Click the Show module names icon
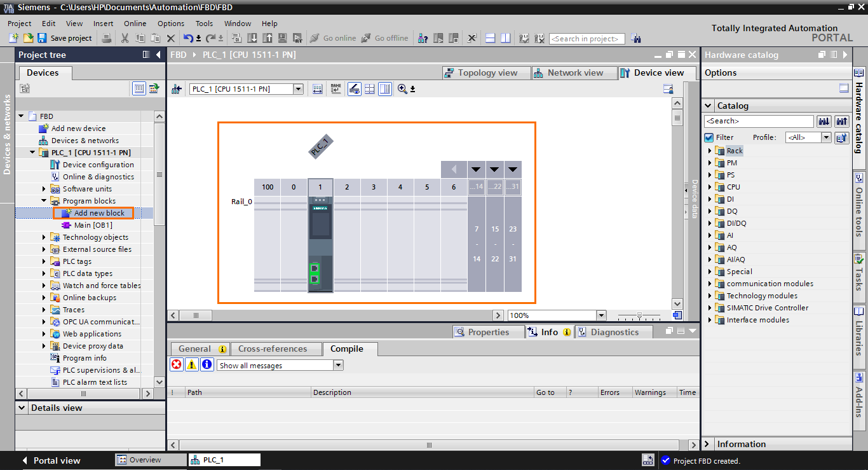 [x=336, y=89]
